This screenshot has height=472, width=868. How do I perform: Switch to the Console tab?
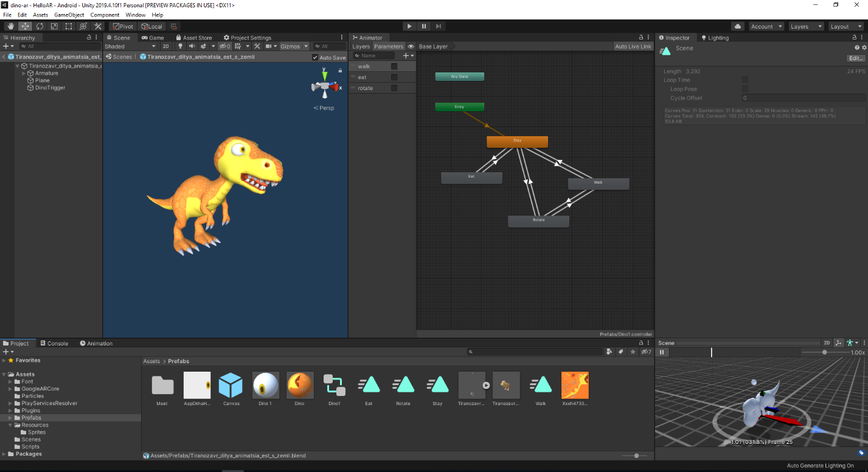pos(54,343)
